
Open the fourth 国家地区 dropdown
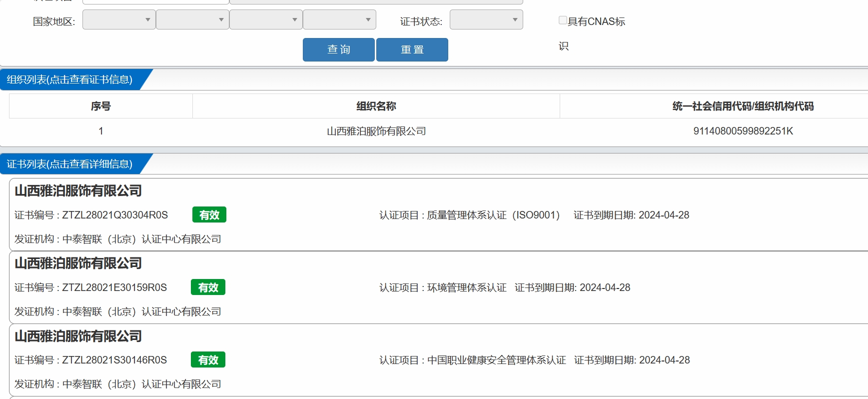tap(339, 19)
